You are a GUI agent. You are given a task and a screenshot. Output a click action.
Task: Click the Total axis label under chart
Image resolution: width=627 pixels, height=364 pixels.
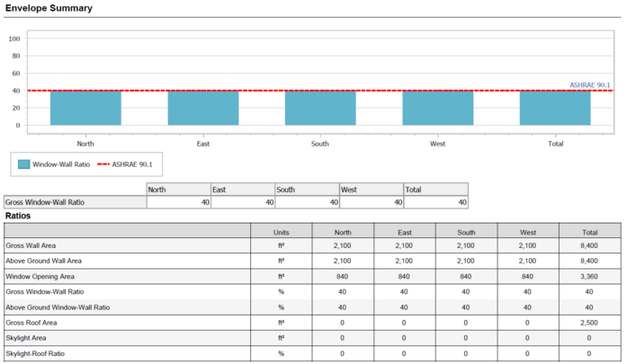(x=555, y=144)
